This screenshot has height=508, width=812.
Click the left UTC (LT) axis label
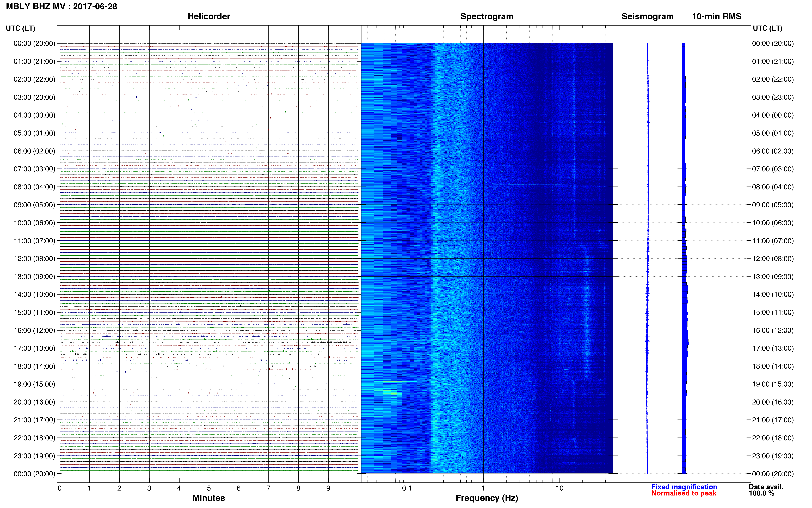(21, 28)
